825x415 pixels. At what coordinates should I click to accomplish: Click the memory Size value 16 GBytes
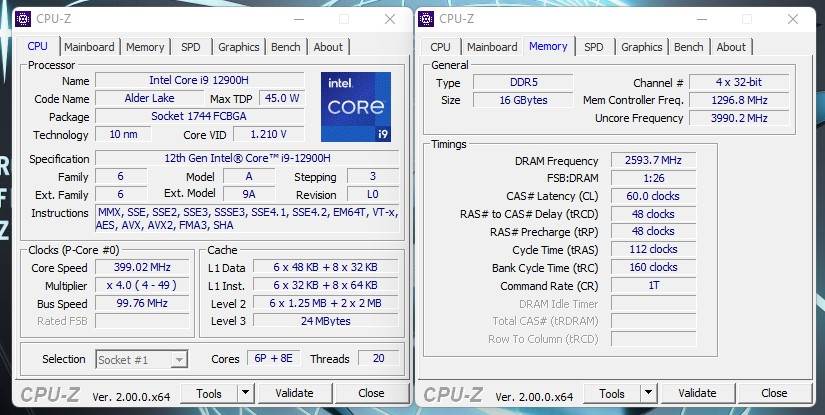(524, 100)
